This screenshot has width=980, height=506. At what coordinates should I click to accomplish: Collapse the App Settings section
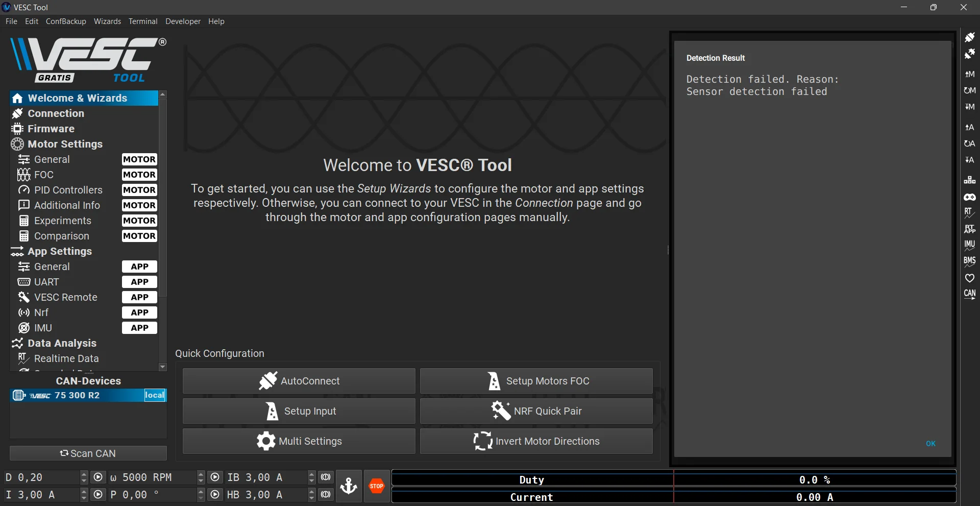coord(84,251)
